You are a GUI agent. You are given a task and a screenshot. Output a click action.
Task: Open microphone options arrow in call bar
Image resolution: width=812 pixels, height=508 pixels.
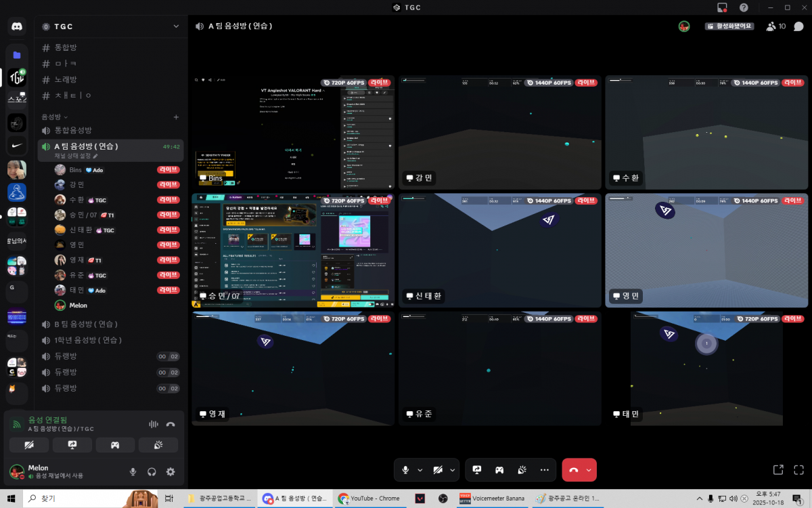click(x=420, y=469)
